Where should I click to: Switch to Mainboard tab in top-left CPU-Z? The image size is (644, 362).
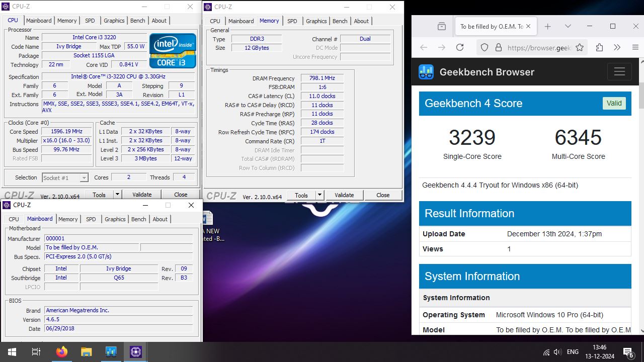click(x=39, y=21)
